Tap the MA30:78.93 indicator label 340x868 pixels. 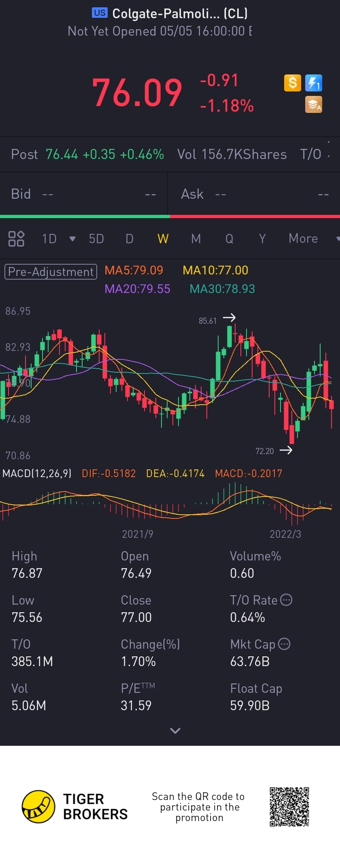[x=222, y=289]
